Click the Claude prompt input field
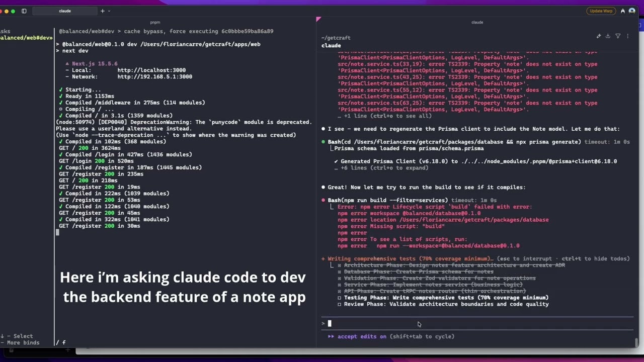 [477, 323]
